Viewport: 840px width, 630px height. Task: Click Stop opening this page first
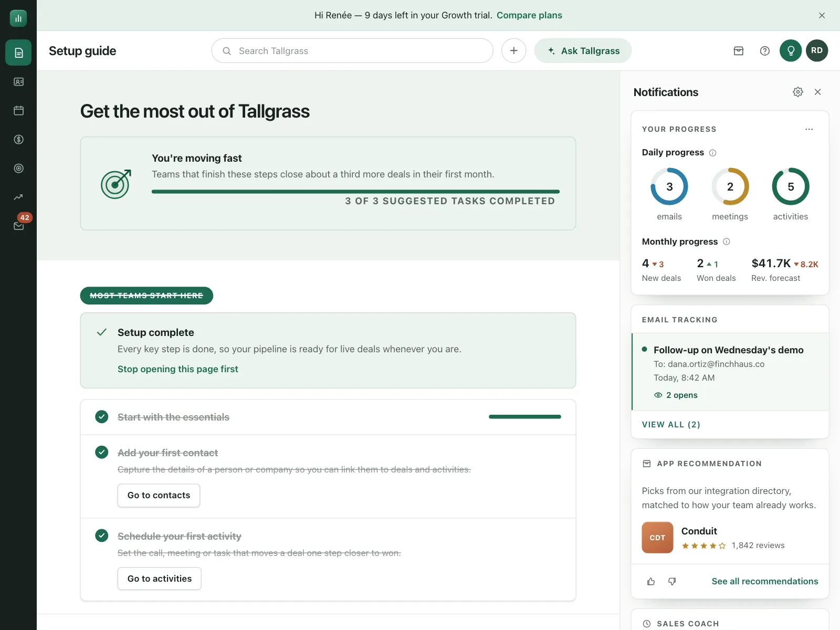pos(178,369)
